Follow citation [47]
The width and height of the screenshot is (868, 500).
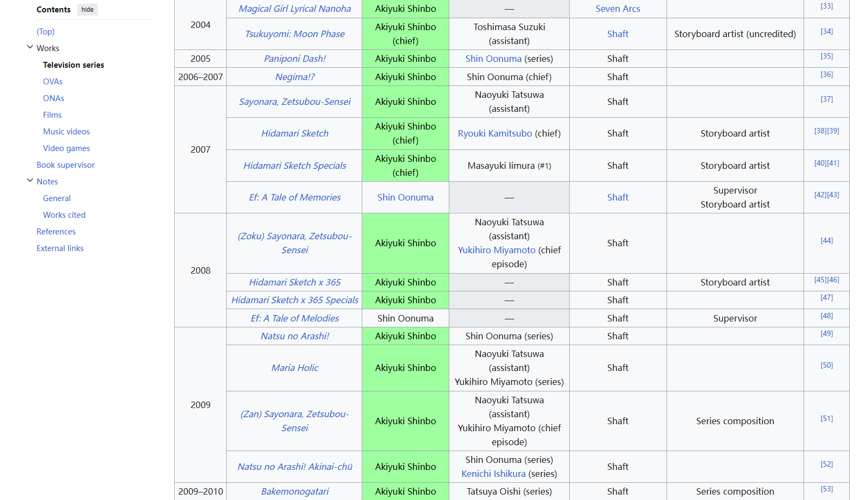pyautogui.click(x=827, y=297)
